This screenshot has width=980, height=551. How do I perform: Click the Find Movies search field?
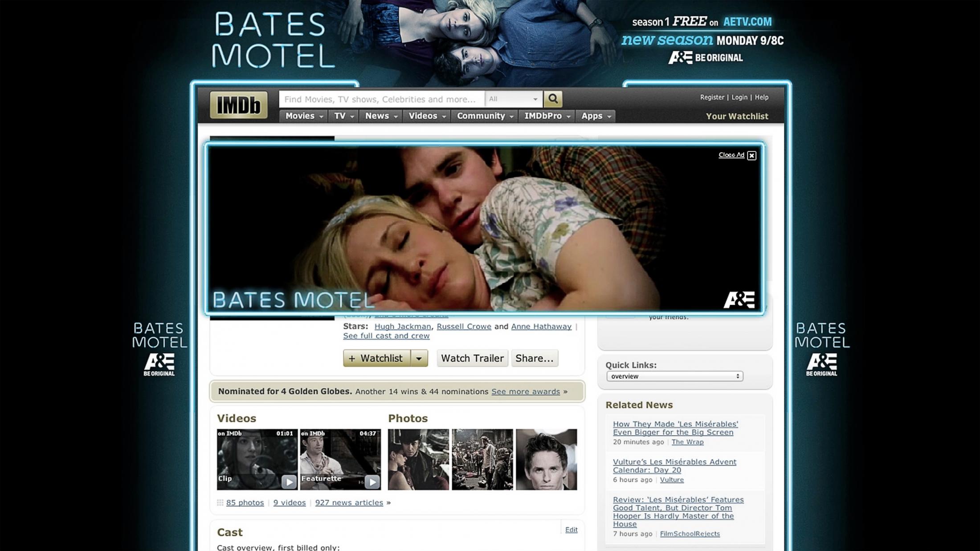[382, 99]
